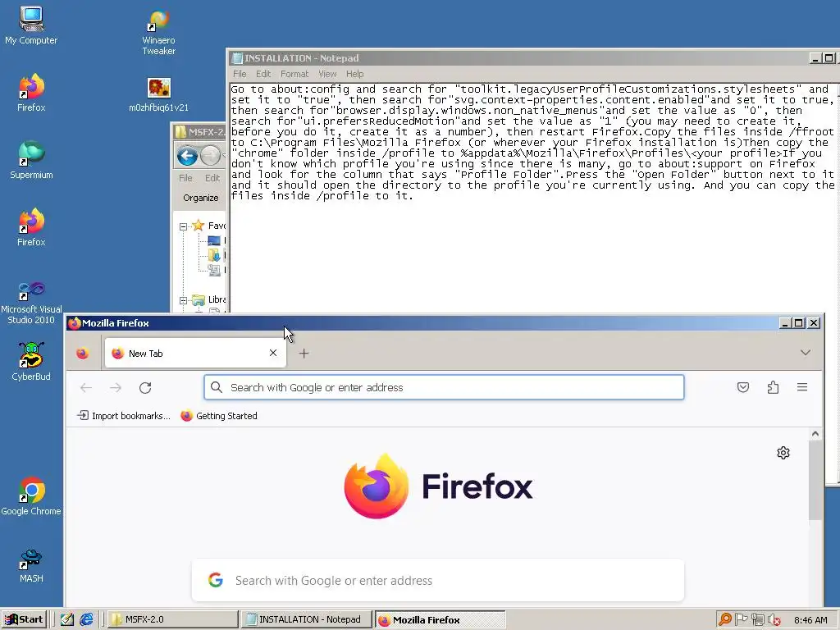Click Import bookmarks in bookmarks toolbar
840x630 pixels.
pyautogui.click(x=124, y=416)
